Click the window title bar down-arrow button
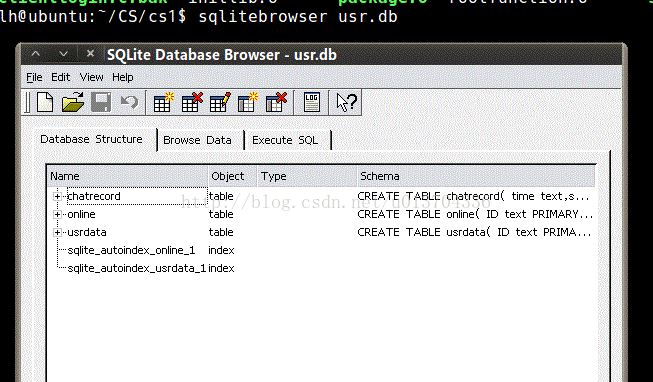This screenshot has height=382, width=653. click(63, 54)
